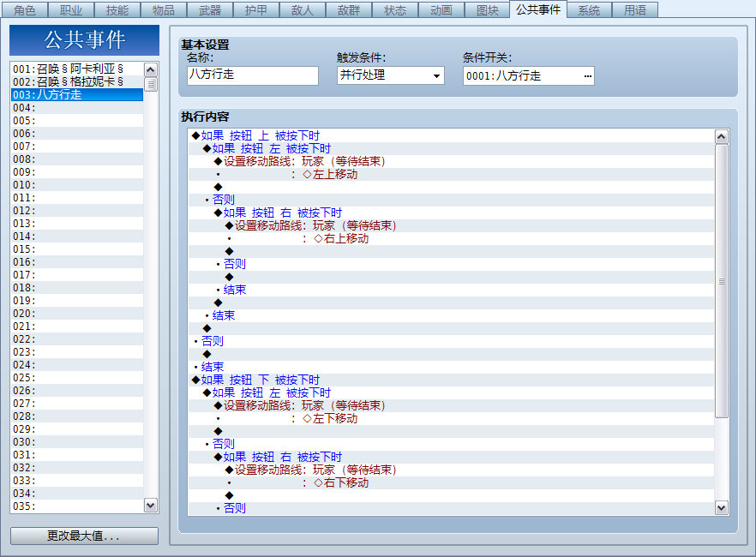Switch to the 护甲 tab
Image resolution: width=756 pixels, height=557 pixels.
256,9
